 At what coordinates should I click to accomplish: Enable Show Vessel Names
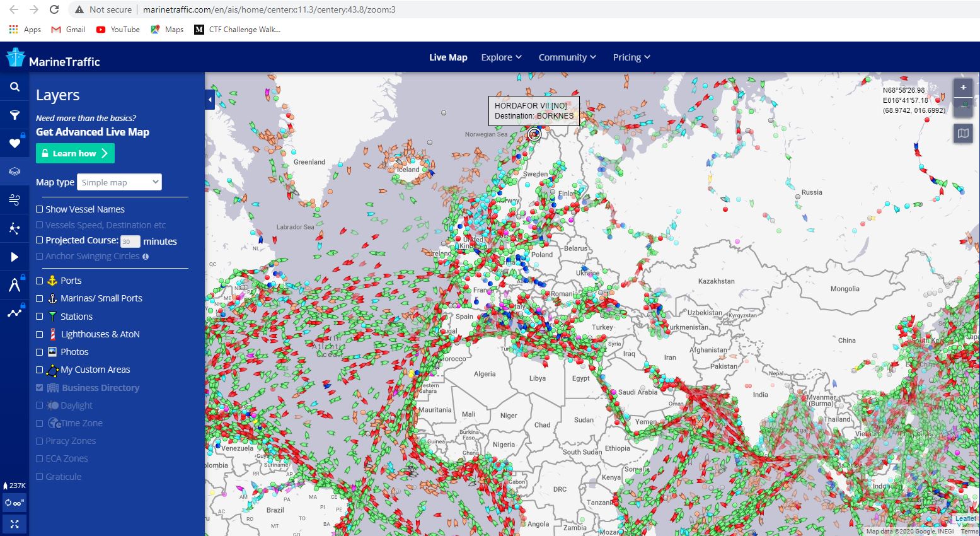39,209
